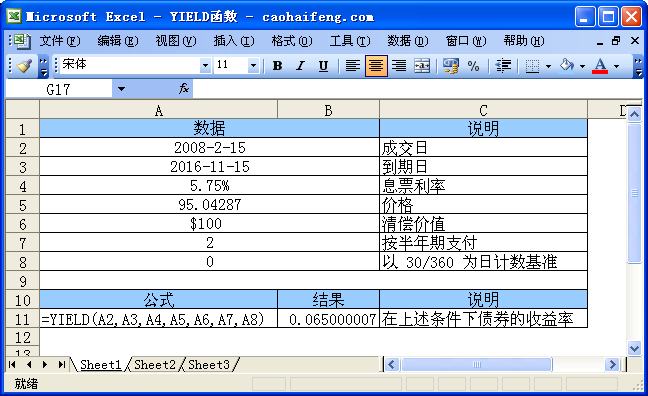The width and height of the screenshot is (648, 396).
Task: Switch to Sheet3 tab
Action: (x=209, y=365)
